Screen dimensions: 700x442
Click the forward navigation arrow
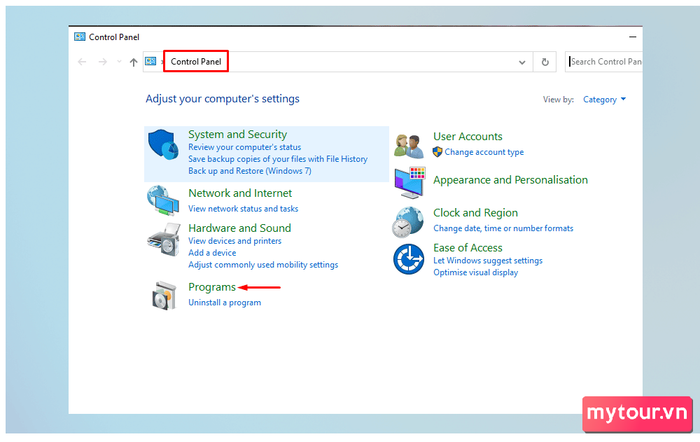[103, 62]
